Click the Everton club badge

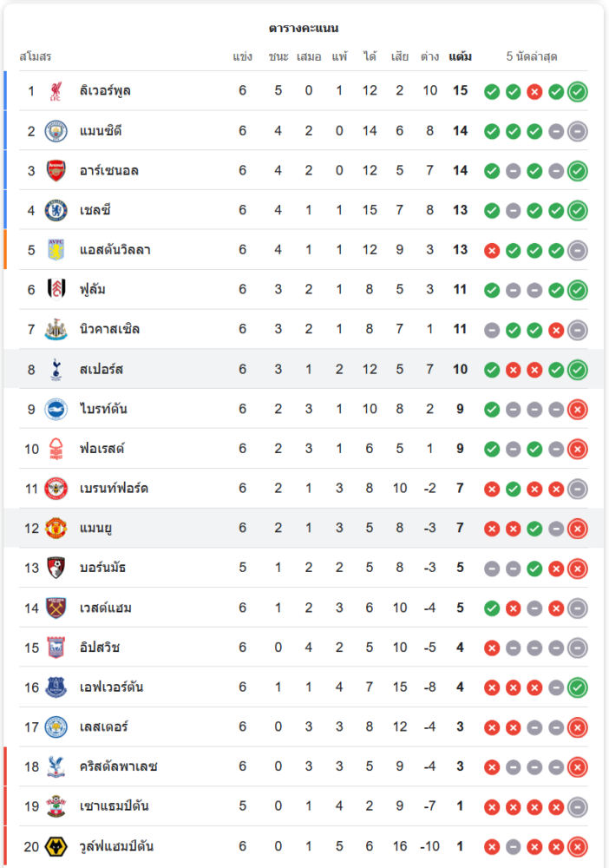(56, 687)
